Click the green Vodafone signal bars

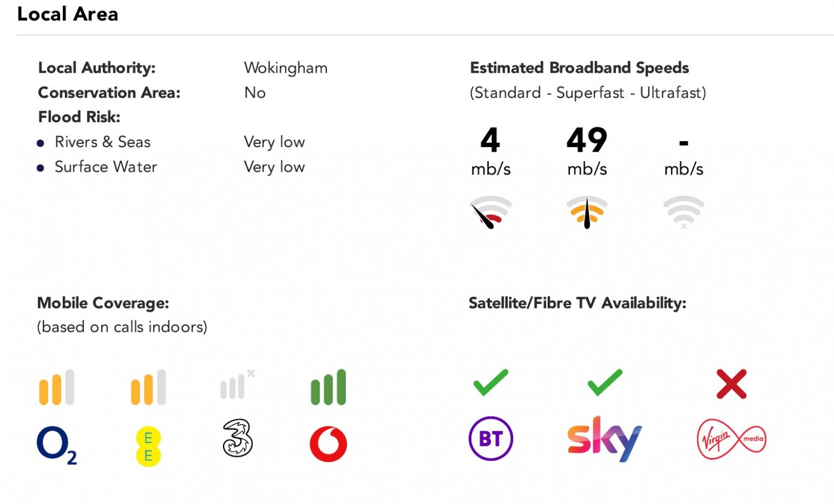[328, 387]
